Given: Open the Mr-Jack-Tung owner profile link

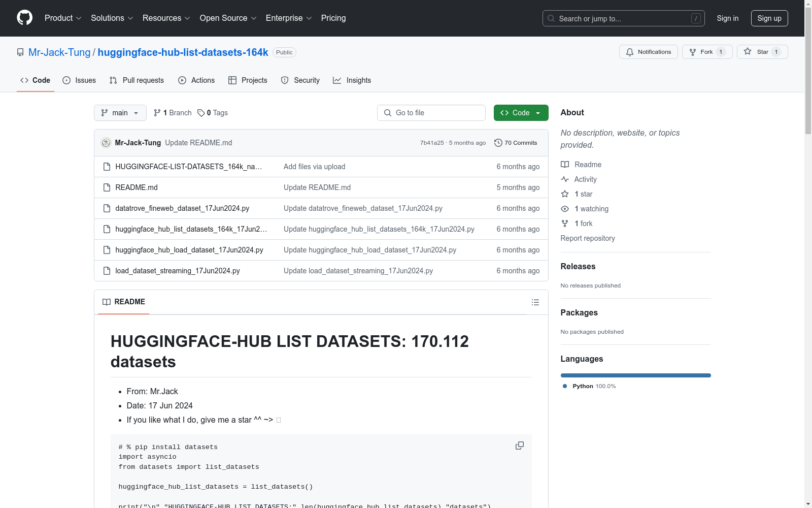Looking at the screenshot, I should tap(59, 52).
